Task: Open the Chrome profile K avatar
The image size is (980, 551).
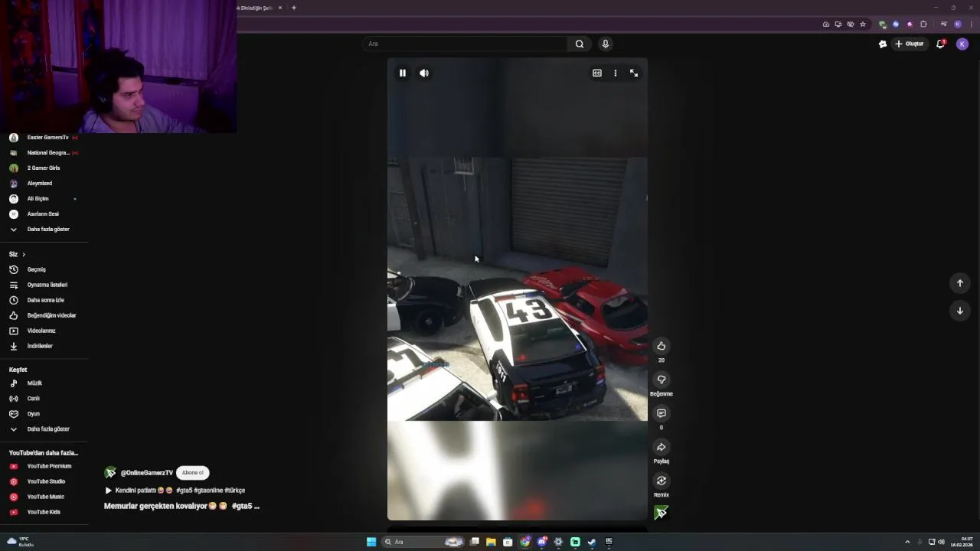Action: click(x=958, y=24)
